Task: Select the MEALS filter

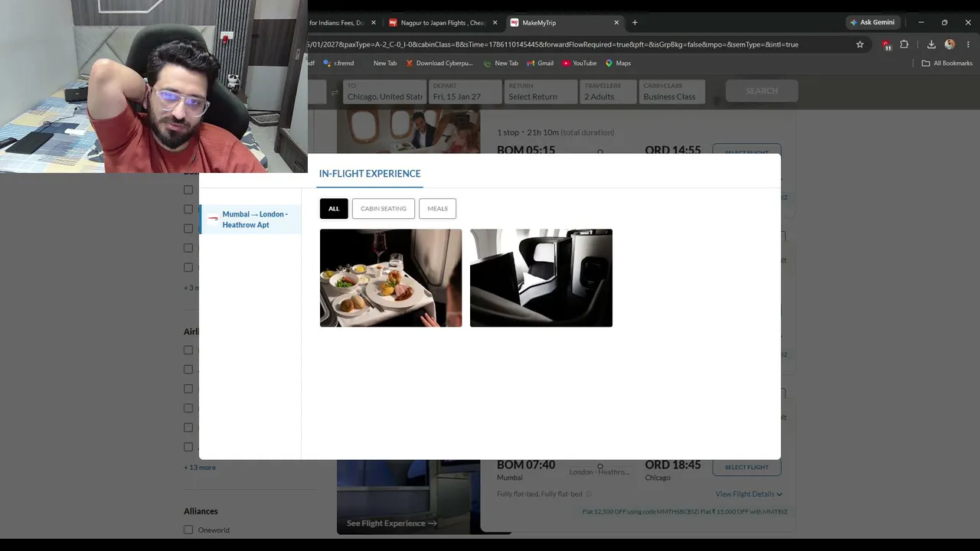Action: [437, 208]
